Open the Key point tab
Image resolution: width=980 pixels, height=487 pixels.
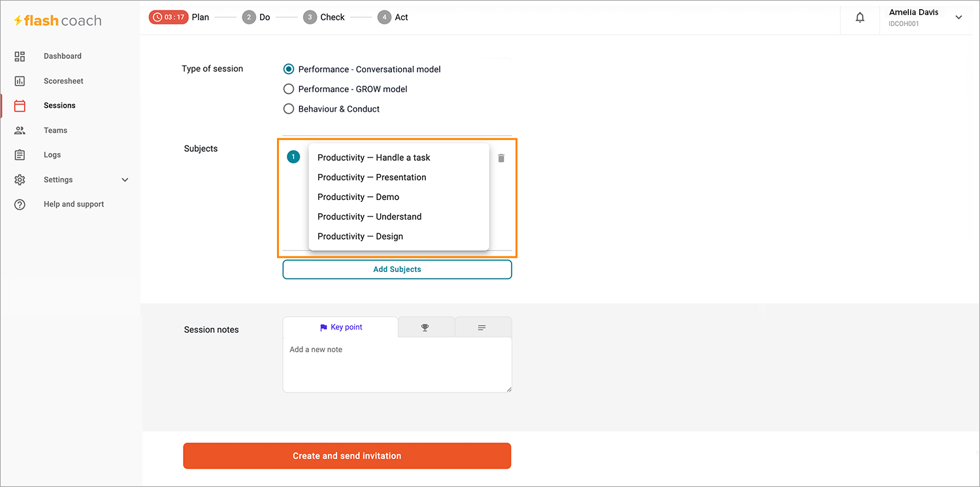tap(340, 327)
